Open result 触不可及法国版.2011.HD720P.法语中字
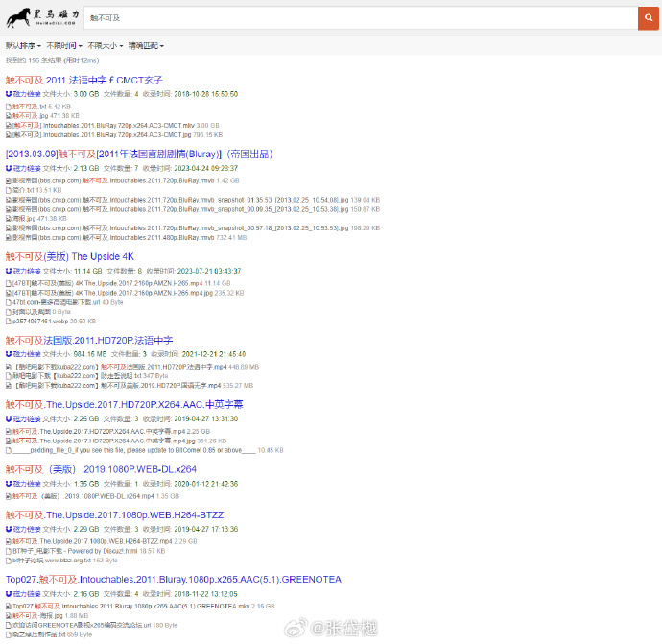The height and width of the screenshot is (644, 662). (89, 341)
